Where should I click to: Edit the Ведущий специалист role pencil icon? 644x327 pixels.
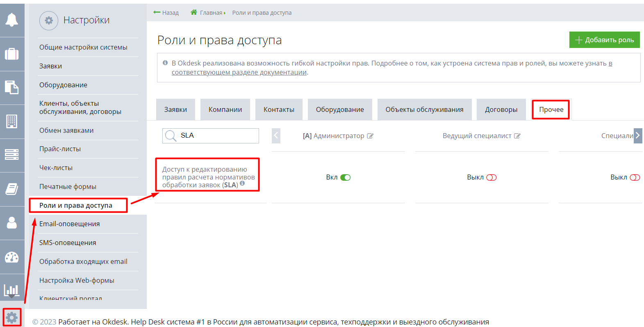(x=517, y=136)
